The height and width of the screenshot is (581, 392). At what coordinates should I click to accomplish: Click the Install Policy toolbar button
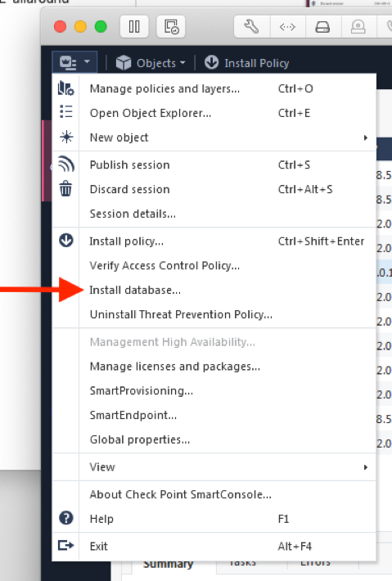coord(247,63)
